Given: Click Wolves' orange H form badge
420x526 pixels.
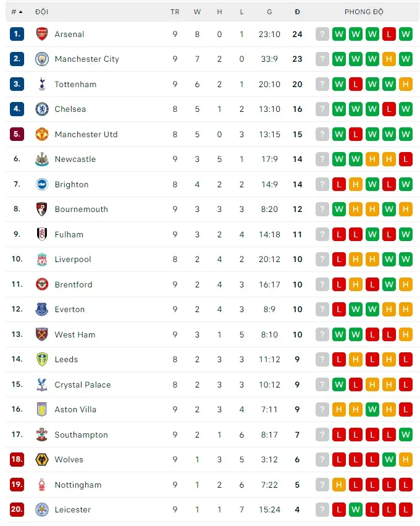Looking at the screenshot, I should pos(406,460).
